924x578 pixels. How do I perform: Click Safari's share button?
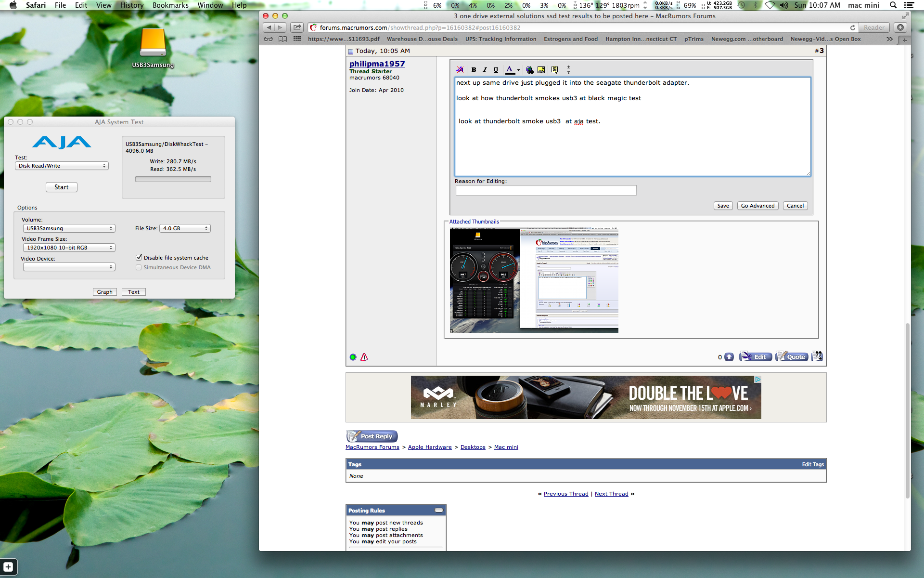(297, 27)
